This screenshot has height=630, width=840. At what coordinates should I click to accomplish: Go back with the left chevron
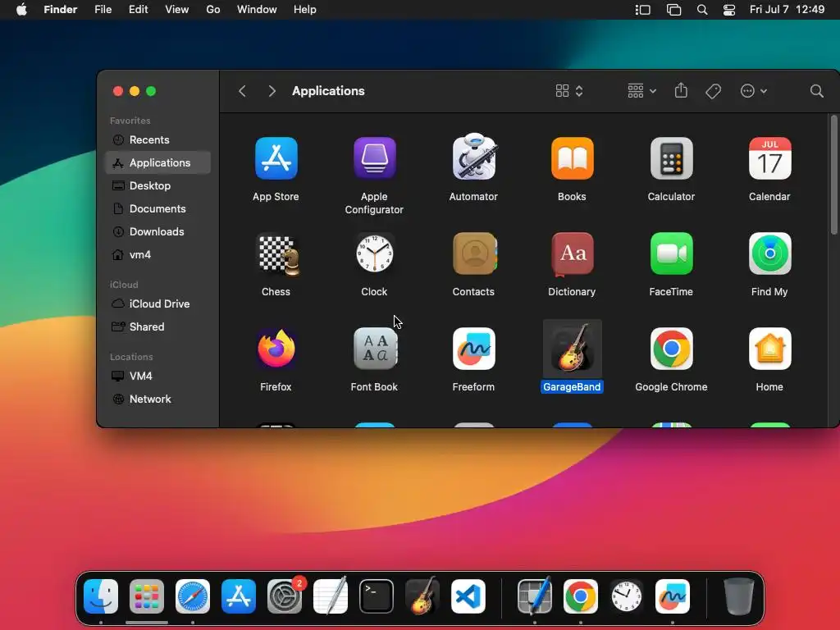[242, 91]
